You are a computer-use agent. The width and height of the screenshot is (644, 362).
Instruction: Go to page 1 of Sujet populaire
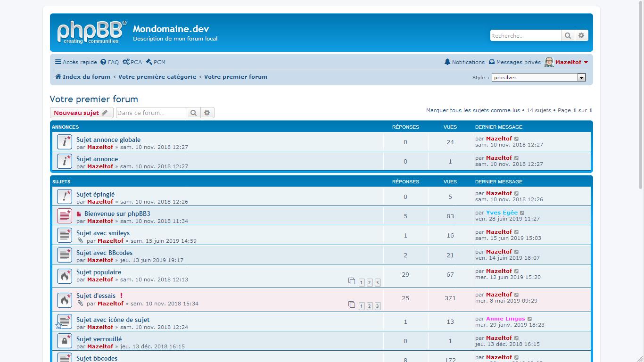point(362,282)
